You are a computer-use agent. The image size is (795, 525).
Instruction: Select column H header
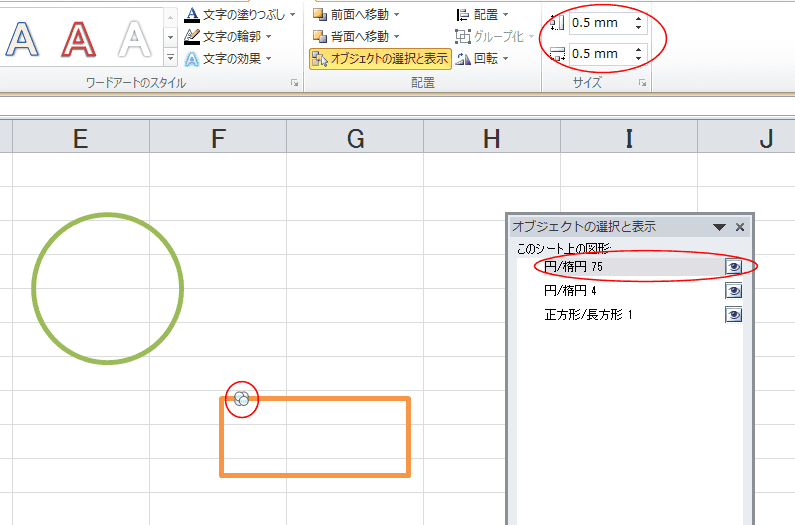492,137
